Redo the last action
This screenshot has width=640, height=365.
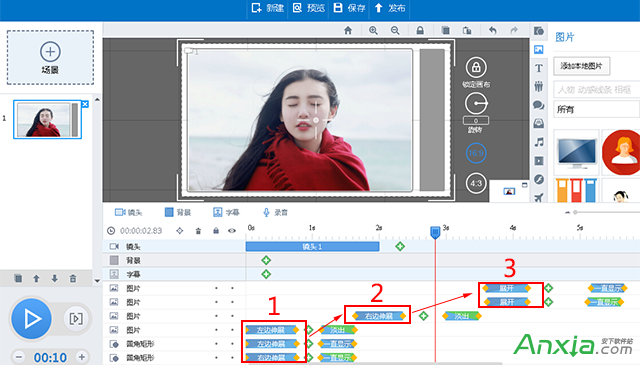click(514, 30)
